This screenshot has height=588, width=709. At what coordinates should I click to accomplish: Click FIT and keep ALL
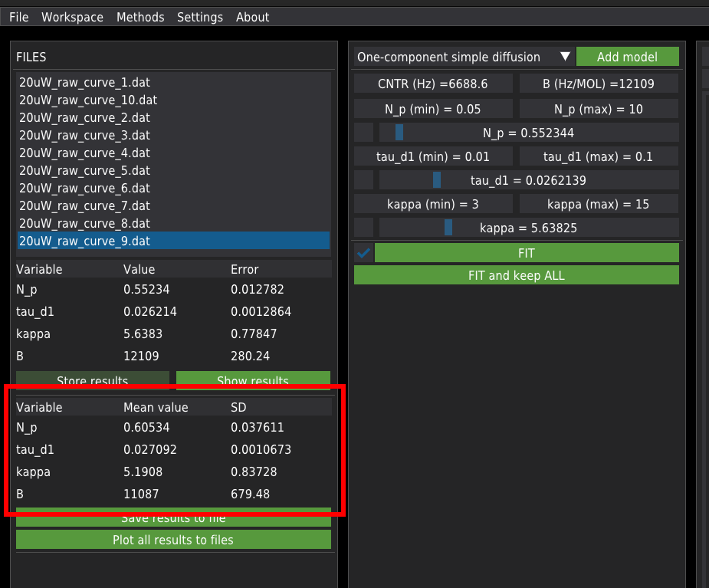[x=516, y=275]
